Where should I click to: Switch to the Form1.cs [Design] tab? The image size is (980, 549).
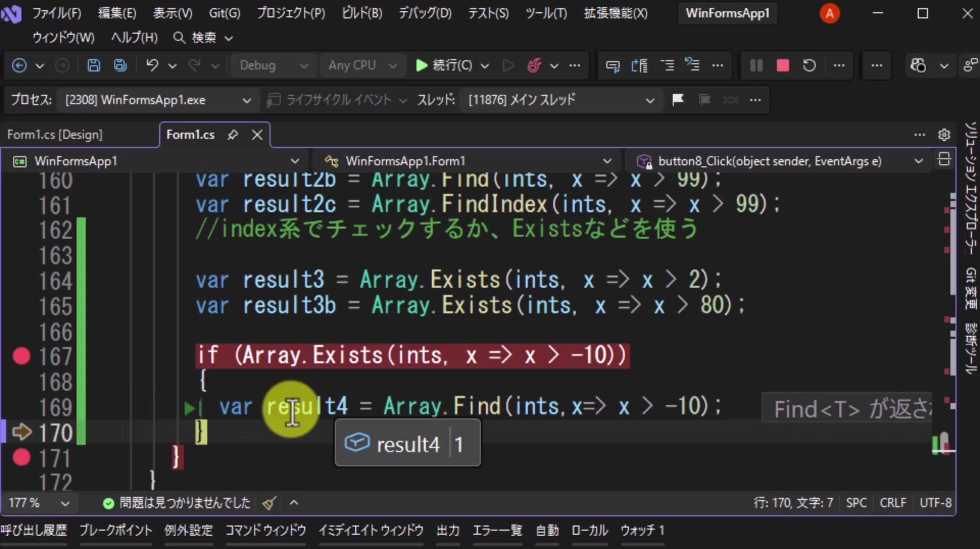pyautogui.click(x=55, y=135)
